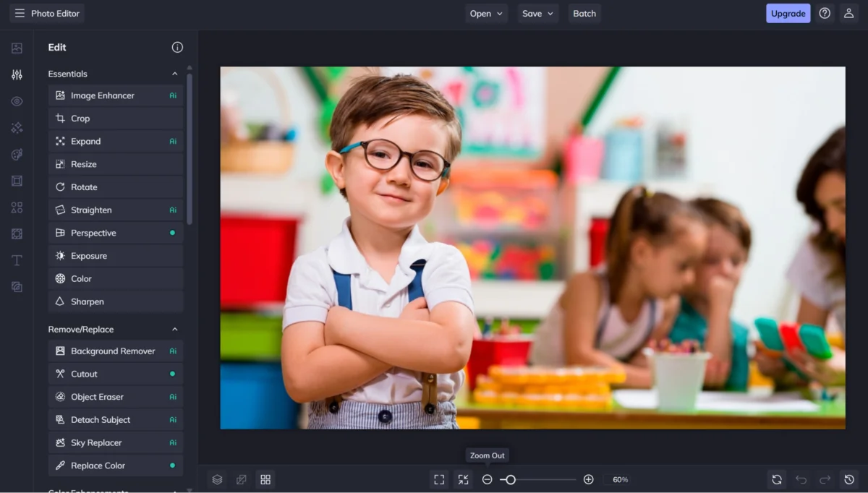Click the minus zoom out button
The width and height of the screenshot is (868, 493).
tap(488, 479)
